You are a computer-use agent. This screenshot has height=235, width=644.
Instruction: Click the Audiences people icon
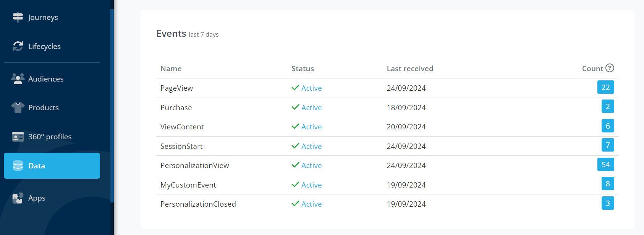click(x=18, y=79)
